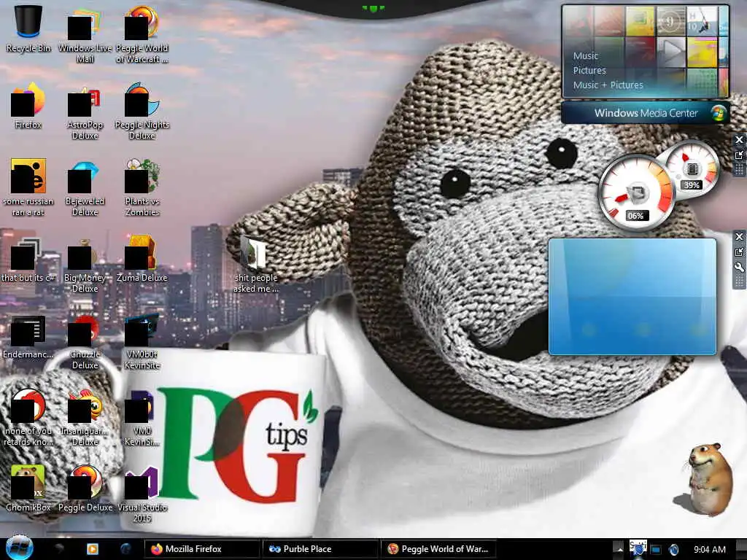Click the blue globe tray icon
747x560 pixels.
[x=673, y=549]
